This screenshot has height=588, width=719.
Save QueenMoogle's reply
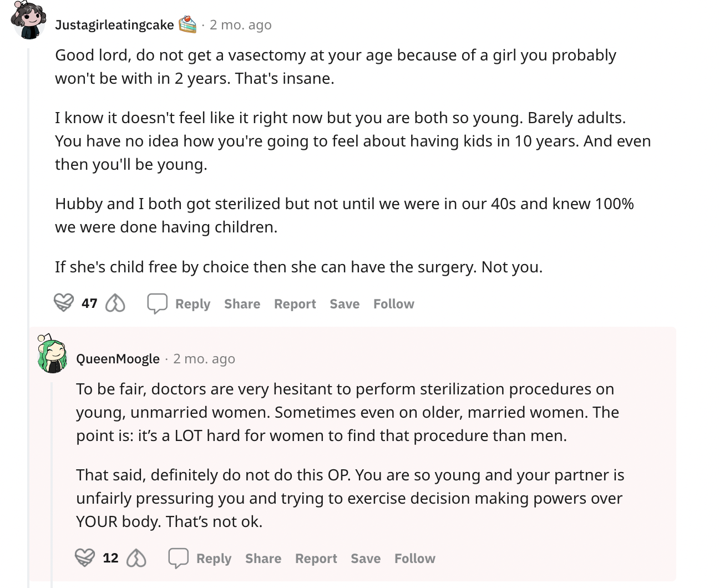pos(366,559)
